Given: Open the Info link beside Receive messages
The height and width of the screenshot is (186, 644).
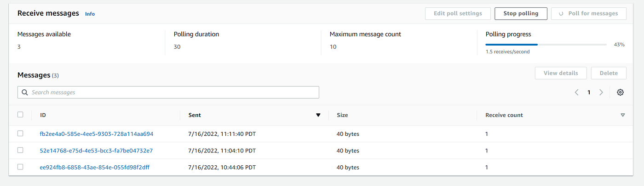Looking at the screenshot, I should tap(90, 14).
